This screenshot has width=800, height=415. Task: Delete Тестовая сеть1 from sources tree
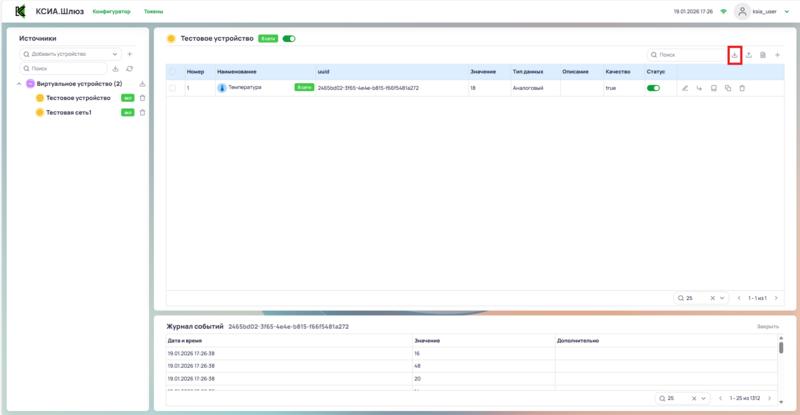pos(142,112)
